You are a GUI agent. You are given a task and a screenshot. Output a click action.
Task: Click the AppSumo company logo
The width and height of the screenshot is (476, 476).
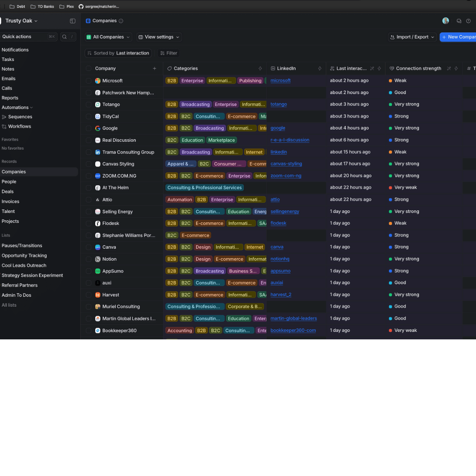pos(98,271)
